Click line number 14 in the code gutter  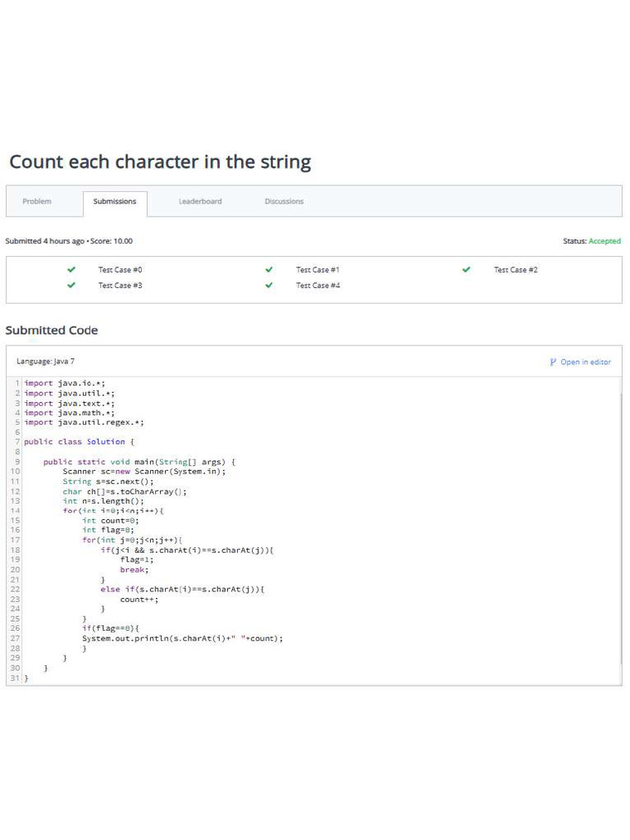point(15,510)
